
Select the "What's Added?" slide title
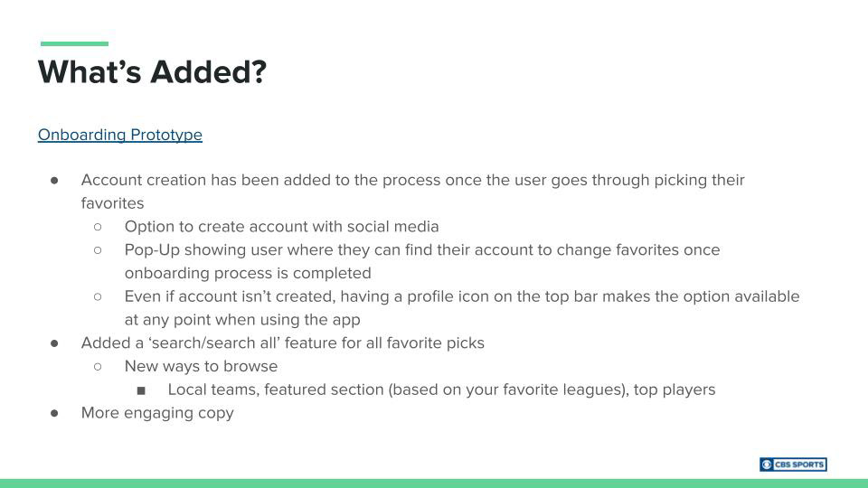pyautogui.click(x=152, y=71)
